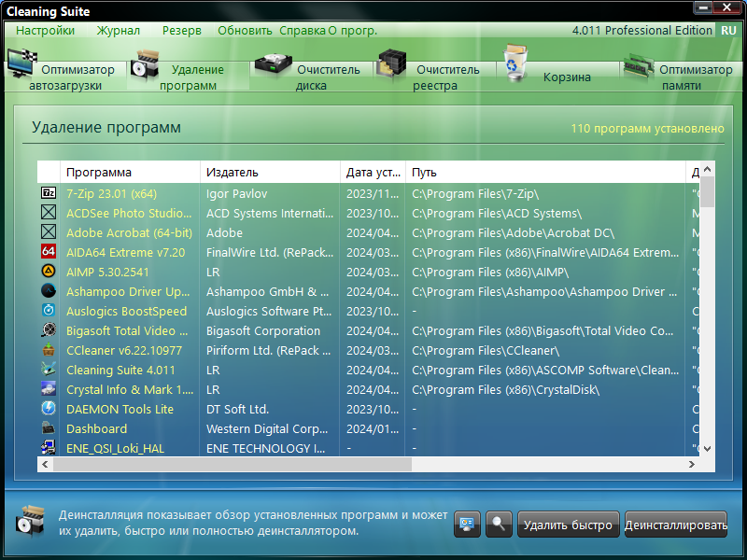Open the Журнал menu

point(119,31)
